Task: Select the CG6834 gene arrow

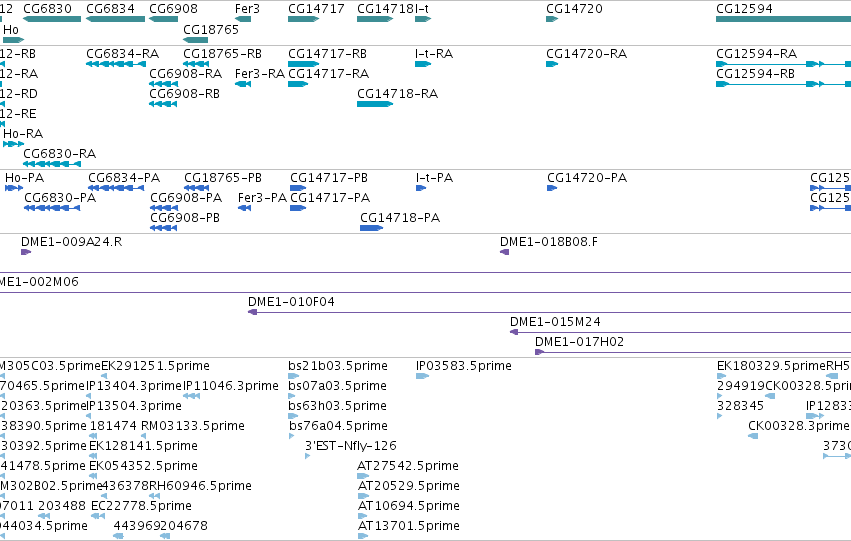Action: point(116,19)
